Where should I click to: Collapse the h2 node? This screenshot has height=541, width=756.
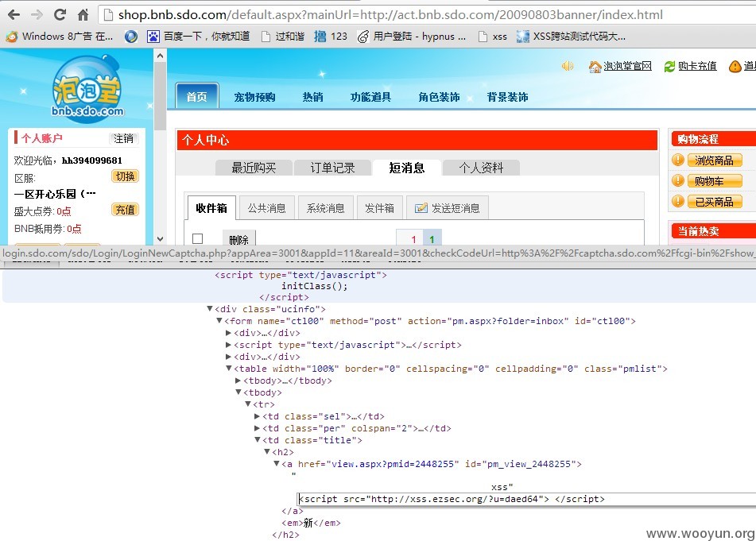pyautogui.click(x=267, y=452)
